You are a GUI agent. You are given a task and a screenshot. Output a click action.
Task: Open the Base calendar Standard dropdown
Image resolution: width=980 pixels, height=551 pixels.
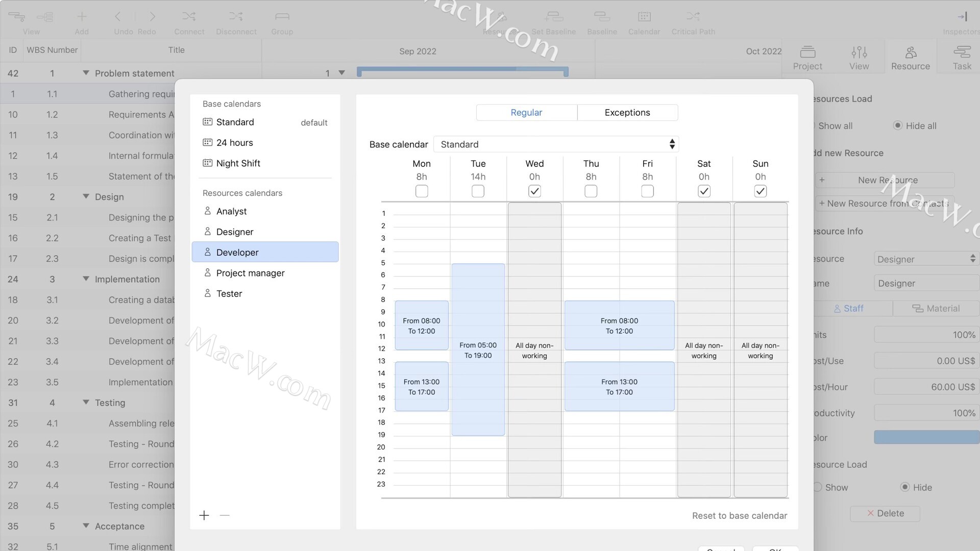(x=556, y=144)
